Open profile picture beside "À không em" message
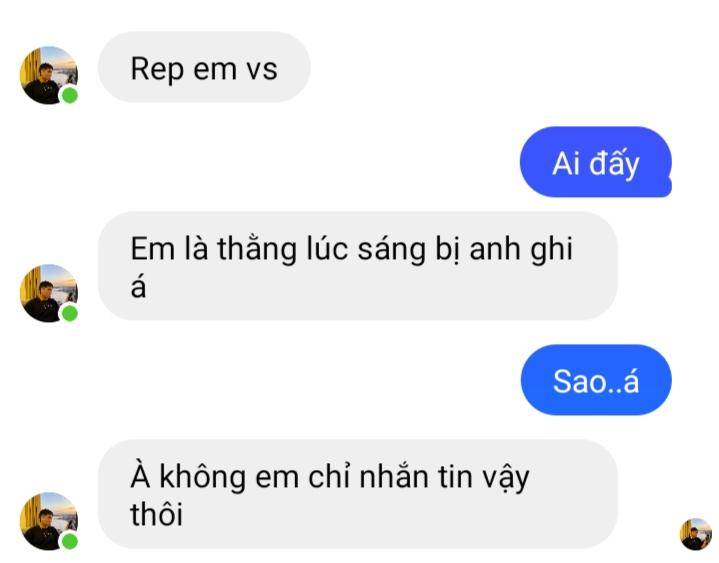 49,521
